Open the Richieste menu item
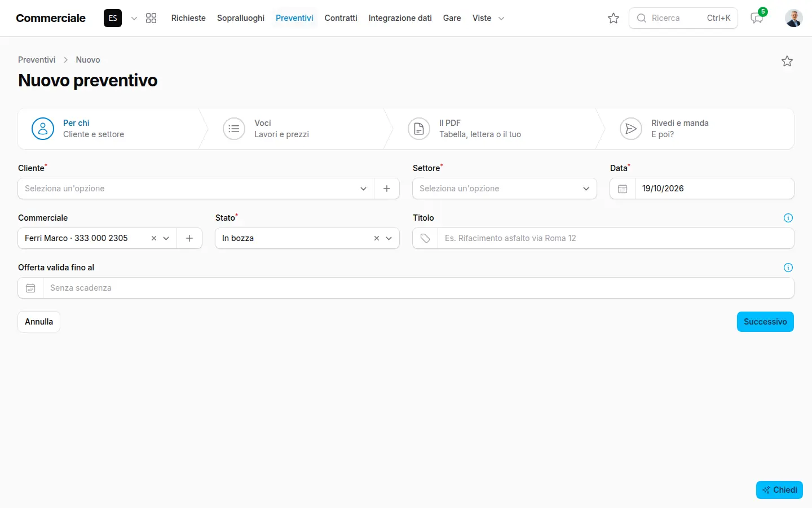Screen dimensions: 812x508 click(188, 18)
